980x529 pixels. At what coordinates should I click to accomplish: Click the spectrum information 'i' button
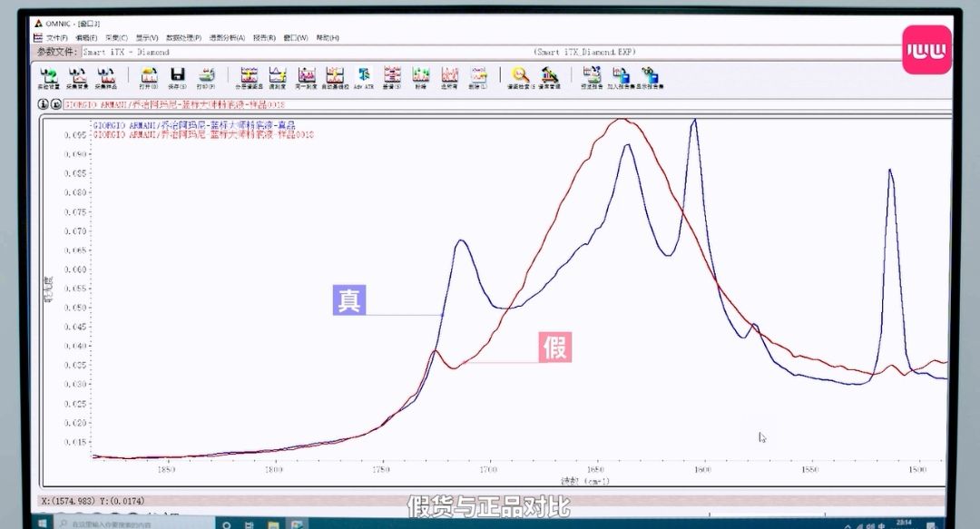[x=44, y=104]
